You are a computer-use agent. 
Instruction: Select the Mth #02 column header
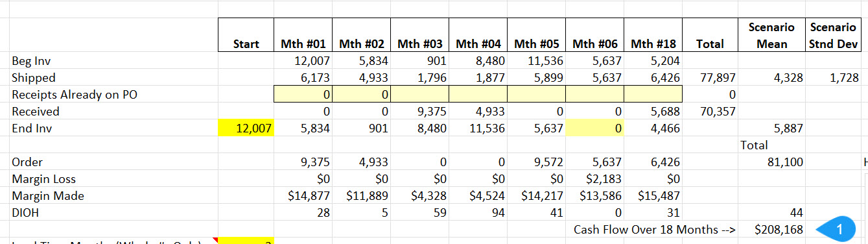pos(361,36)
